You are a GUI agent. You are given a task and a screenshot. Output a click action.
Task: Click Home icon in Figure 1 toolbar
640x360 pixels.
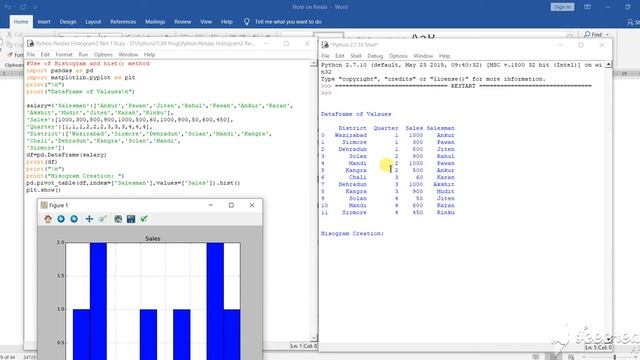tap(48, 219)
